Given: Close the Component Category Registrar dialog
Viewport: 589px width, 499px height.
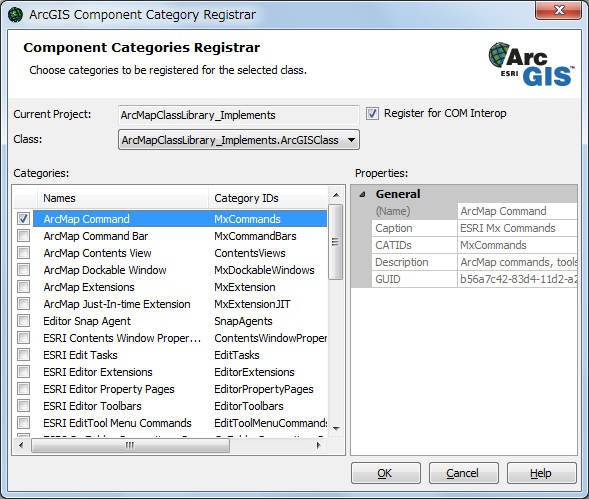Looking at the screenshot, I should click(x=559, y=10).
